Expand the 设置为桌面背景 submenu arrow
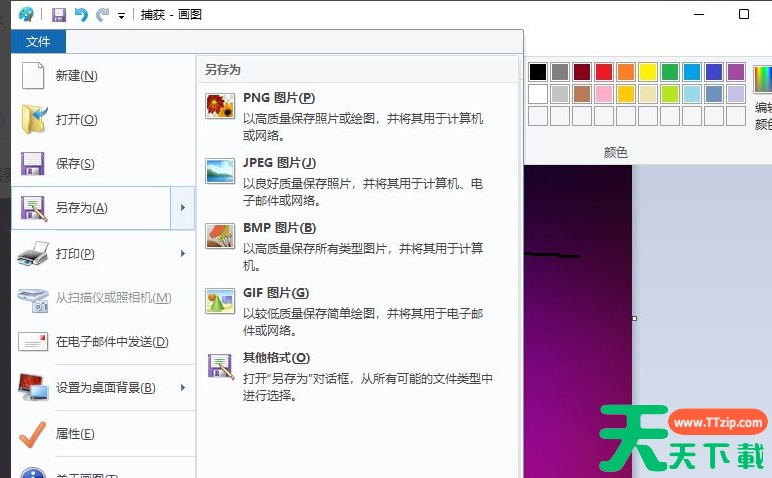Viewport: 772px width, 478px height. pos(183,388)
